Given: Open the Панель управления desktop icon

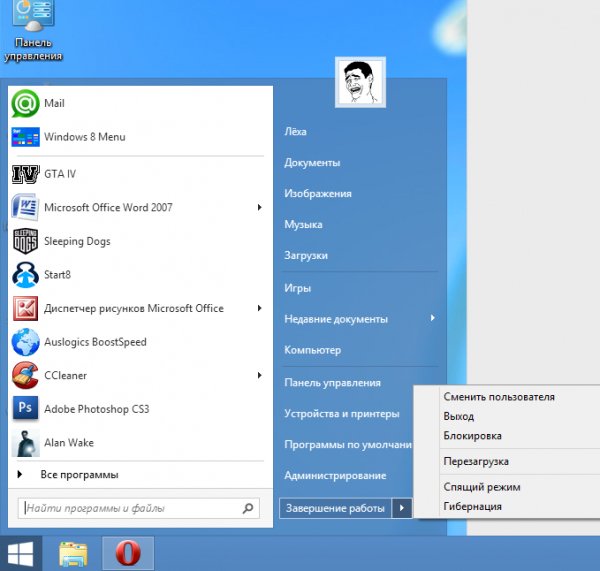Looking at the screenshot, I should (x=33, y=31).
